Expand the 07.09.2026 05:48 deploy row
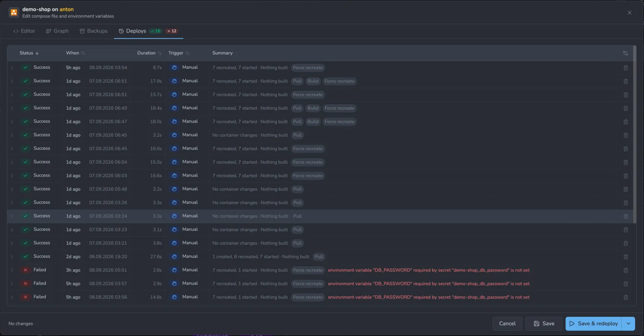This screenshot has width=644, height=336. click(x=12, y=189)
